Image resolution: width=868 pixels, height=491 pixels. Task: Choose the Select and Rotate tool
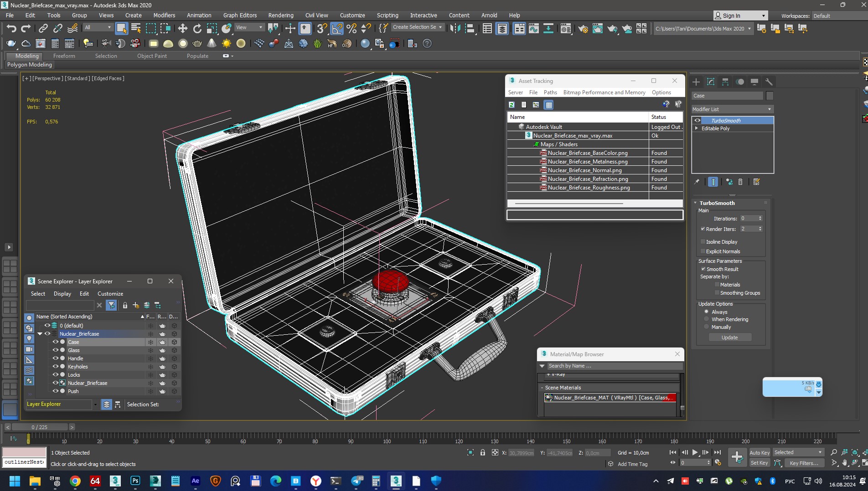tap(197, 29)
